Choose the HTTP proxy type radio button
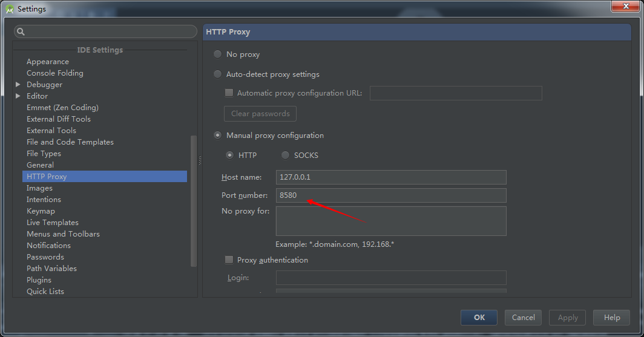 pos(229,155)
